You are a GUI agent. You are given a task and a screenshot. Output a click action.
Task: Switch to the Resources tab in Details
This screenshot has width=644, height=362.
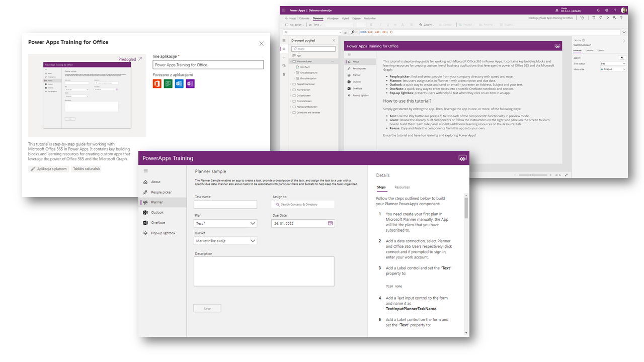coord(402,187)
